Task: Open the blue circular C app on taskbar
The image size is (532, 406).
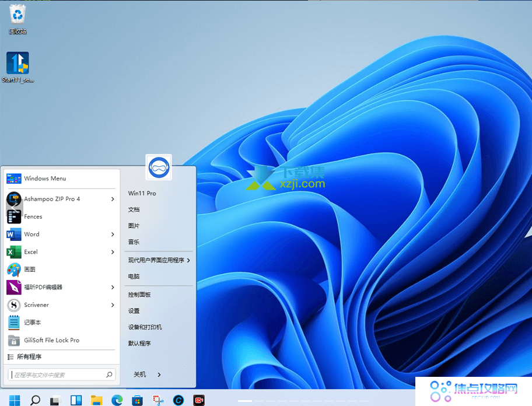Action: [x=178, y=401]
